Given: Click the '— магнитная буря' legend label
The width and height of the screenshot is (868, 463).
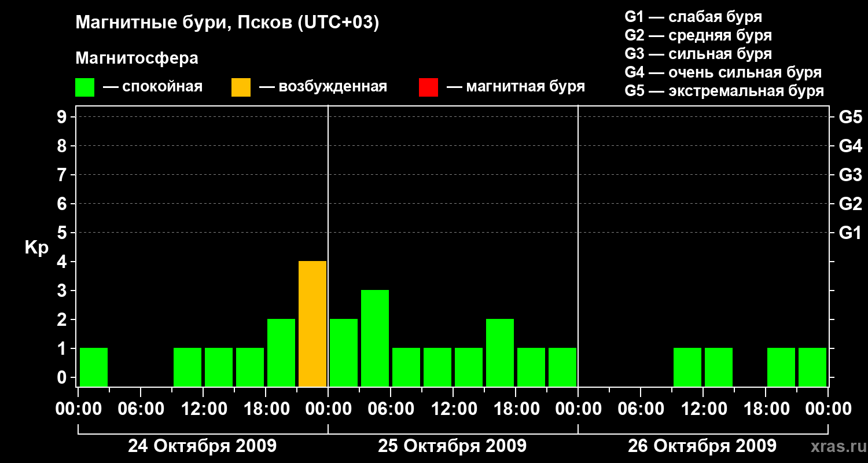Looking at the screenshot, I should pos(516,87).
